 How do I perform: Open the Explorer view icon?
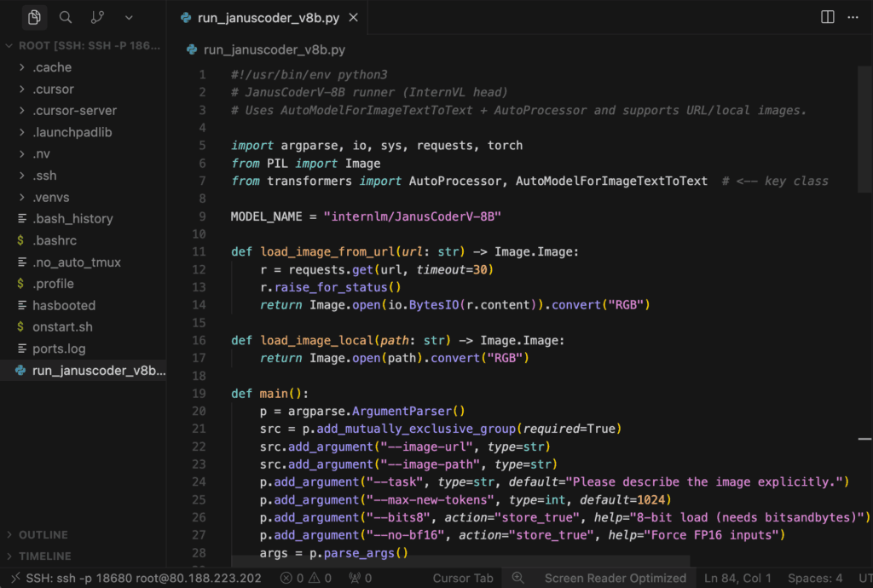click(x=34, y=17)
